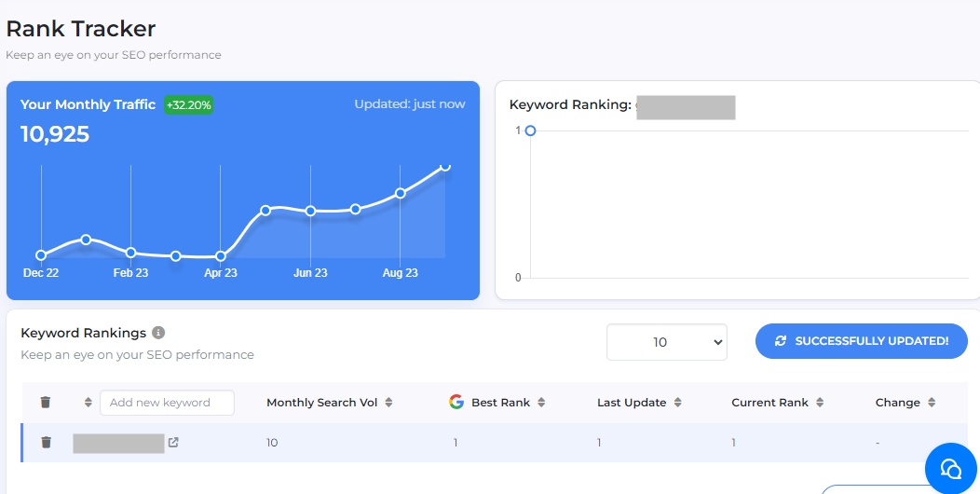Focus the Add new keyword field
This screenshot has width=980, height=494.
tap(167, 403)
